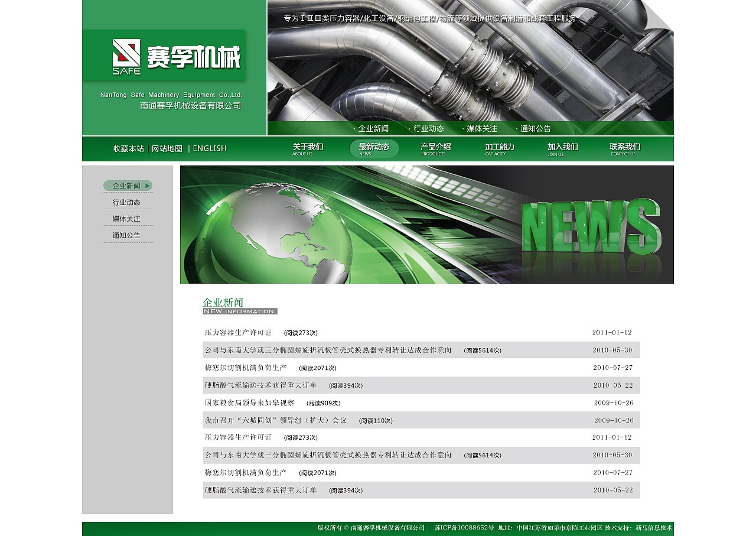The height and width of the screenshot is (536, 756).
Task: Select the highlighted 最新动态 navigation item
Action: tap(373, 149)
